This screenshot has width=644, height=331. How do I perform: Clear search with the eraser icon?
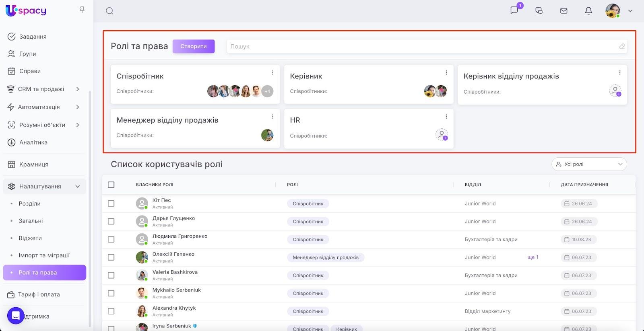pos(622,47)
